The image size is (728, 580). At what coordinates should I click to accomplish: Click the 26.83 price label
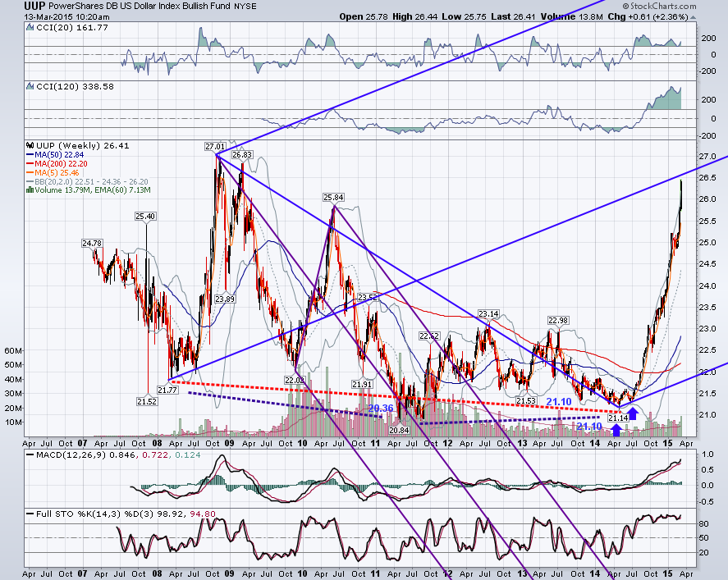click(x=242, y=154)
